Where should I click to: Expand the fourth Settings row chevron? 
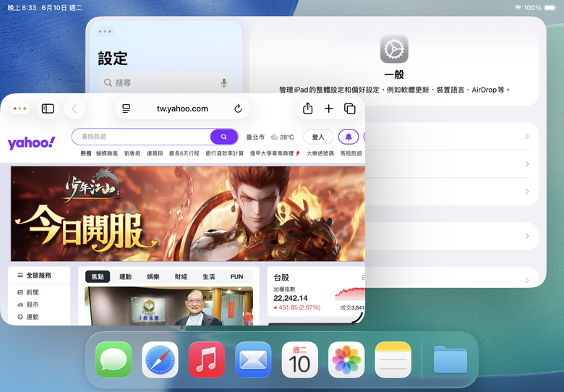[527, 237]
